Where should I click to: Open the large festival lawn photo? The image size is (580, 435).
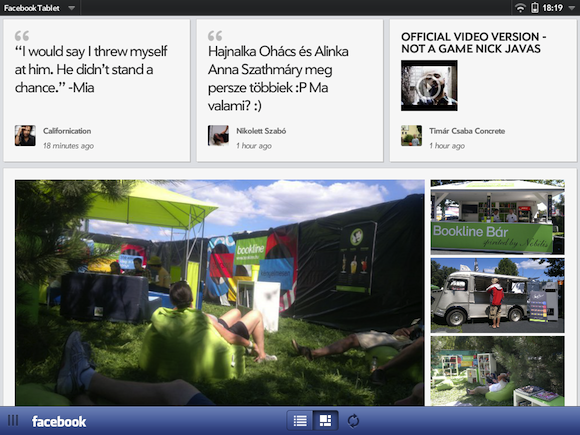click(220, 293)
